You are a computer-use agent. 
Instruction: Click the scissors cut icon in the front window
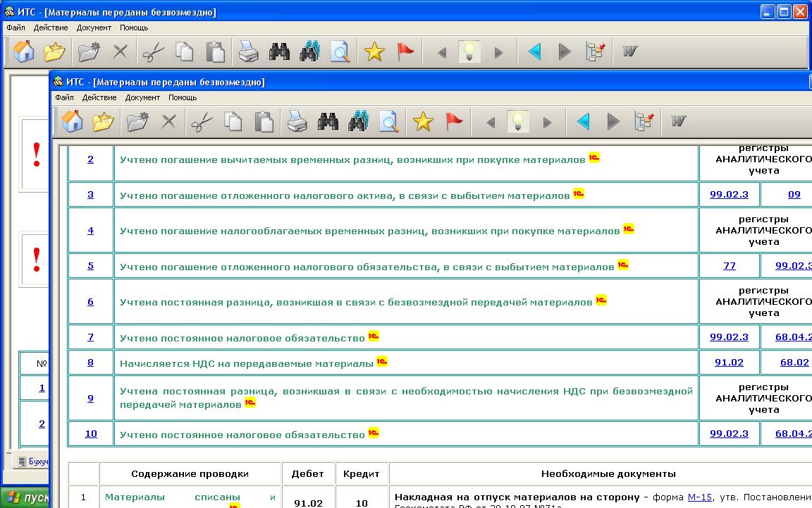(202, 121)
